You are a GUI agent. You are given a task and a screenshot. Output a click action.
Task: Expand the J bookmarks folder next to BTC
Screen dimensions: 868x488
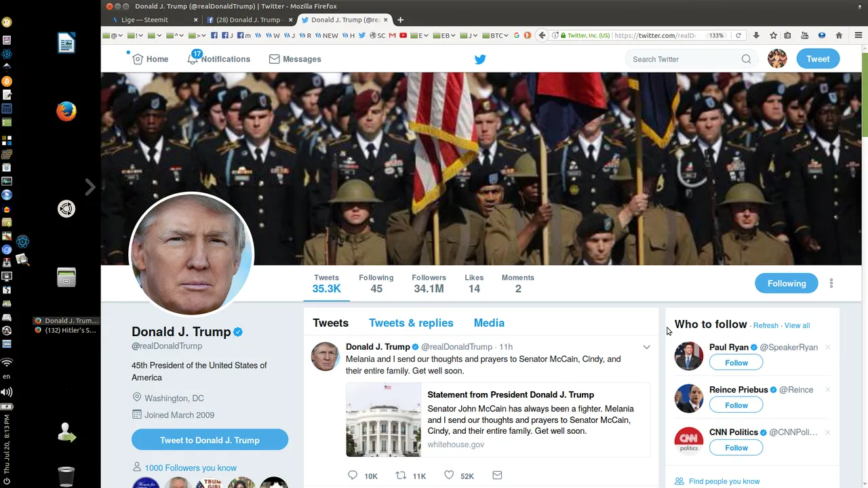[x=469, y=35]
